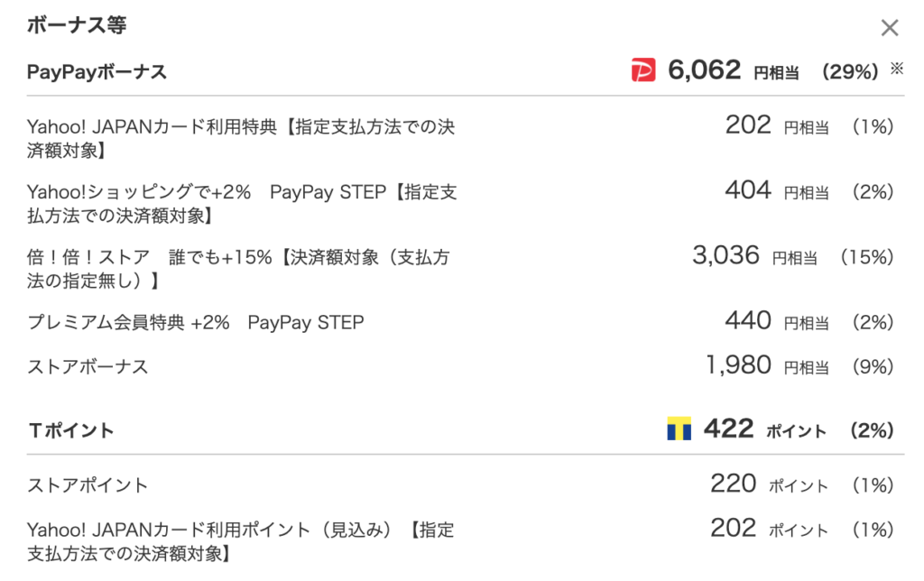Click the ※ footnote mark beside 29%
This screenshot has height=581, width=924.
[x=896, y=69]
